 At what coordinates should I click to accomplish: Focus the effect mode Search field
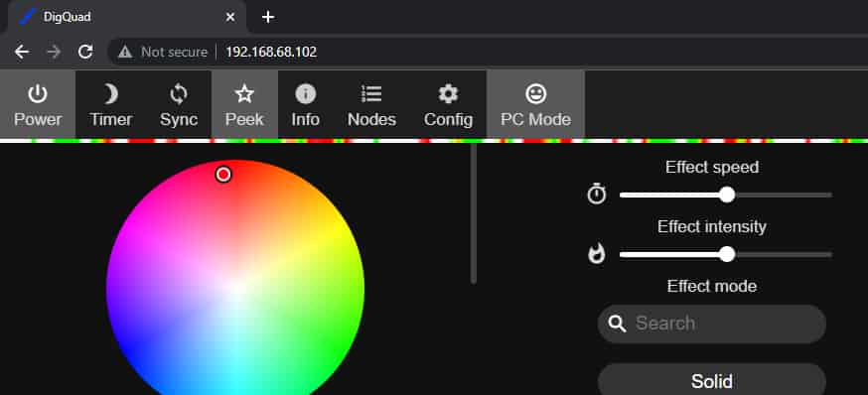712,324
